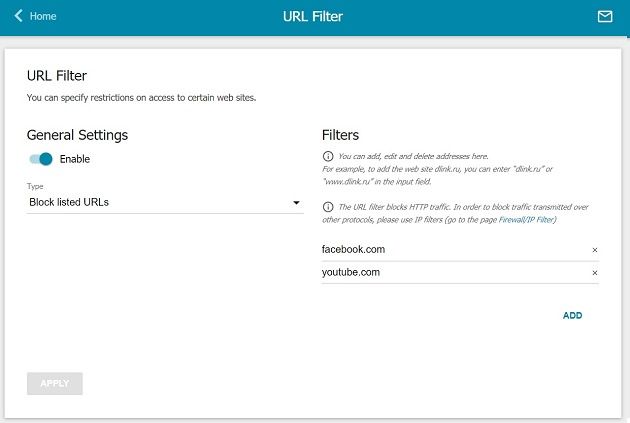
Task: Click the Filters section heading
Action: (x=340, y=135)
